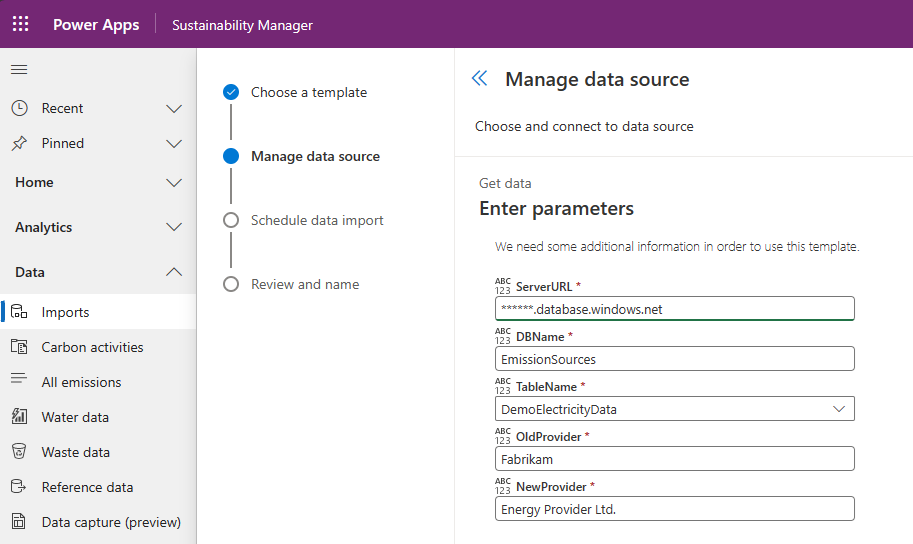Click the Recent label in sidebar
The height and width of the screenshot is (544, 913).
pyautogui.click(x=62, y=108)
